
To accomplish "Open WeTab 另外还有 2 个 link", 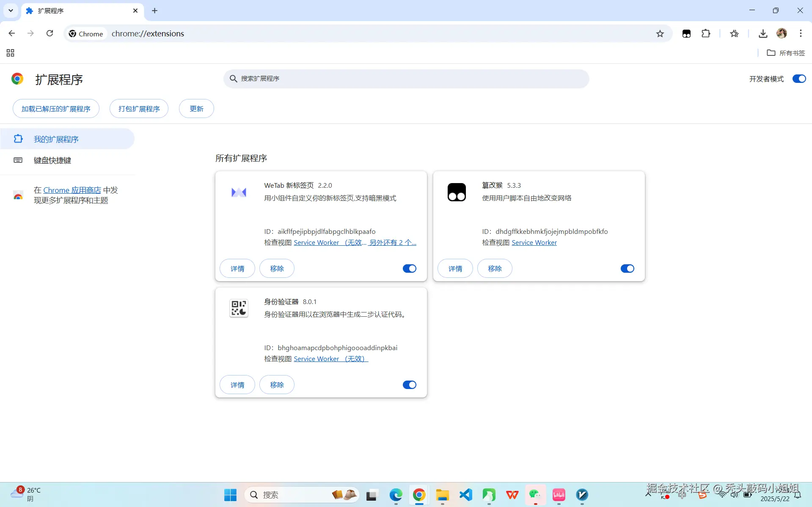I will point(392,242).
